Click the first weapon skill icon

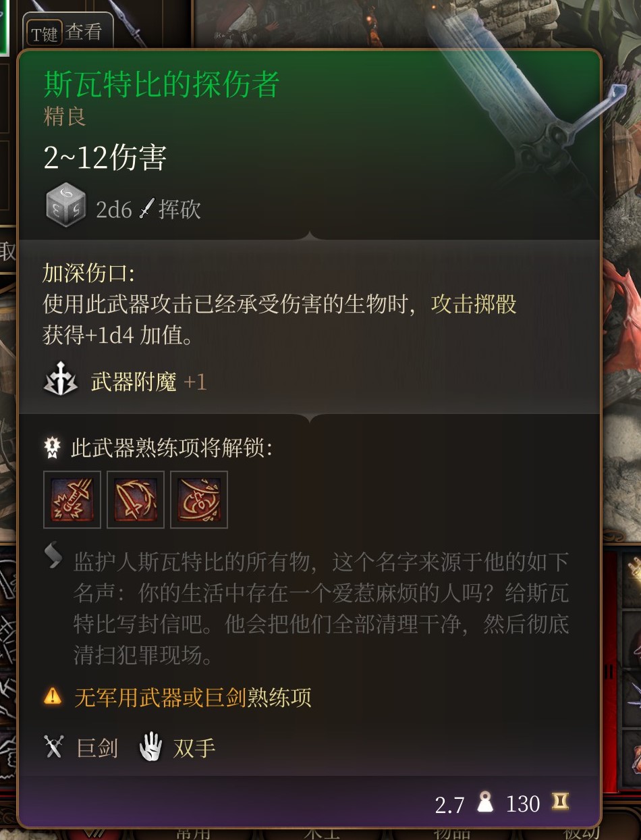[72, 500]
